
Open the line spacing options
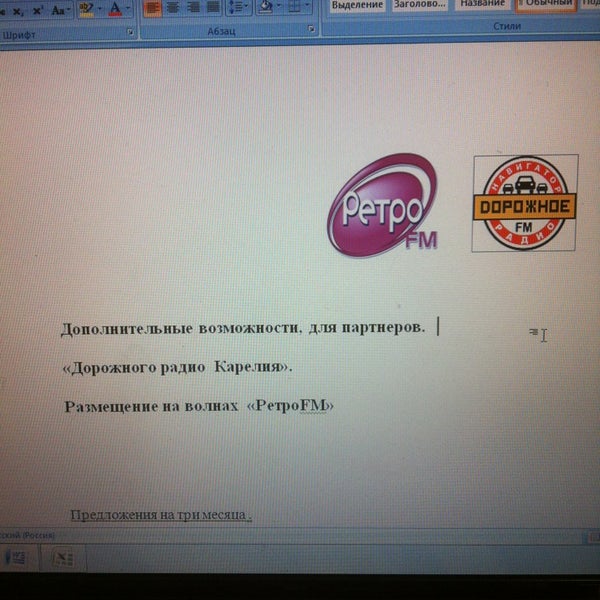[238, 7]
